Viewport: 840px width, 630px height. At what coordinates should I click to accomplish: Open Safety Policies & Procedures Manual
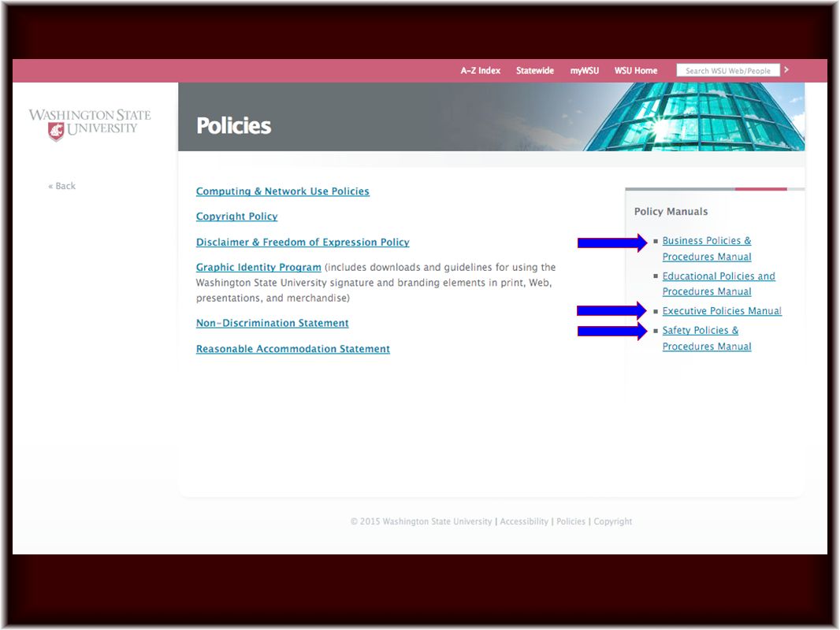pyautogui.click(x=707, y=339)
